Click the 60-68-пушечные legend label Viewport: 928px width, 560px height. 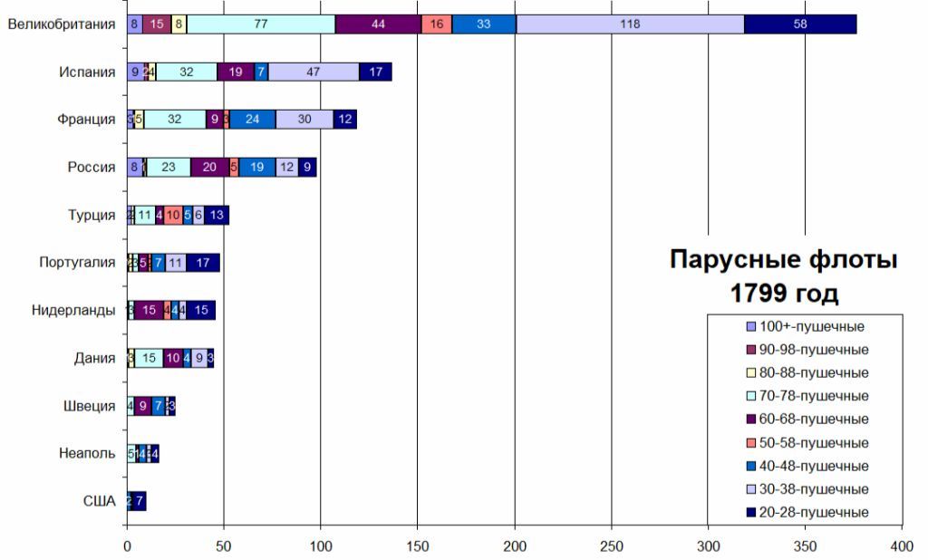[812, 419]
